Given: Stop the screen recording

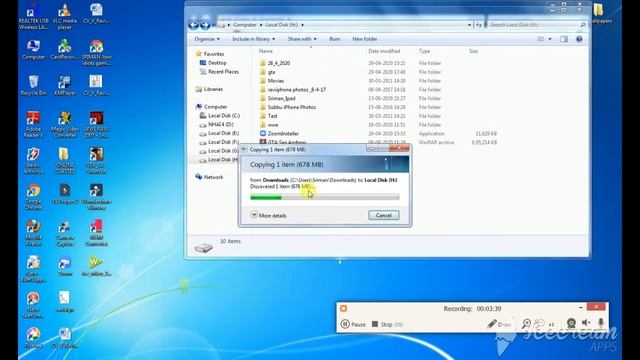Looking at the screenshot, I should click(387, 324).
